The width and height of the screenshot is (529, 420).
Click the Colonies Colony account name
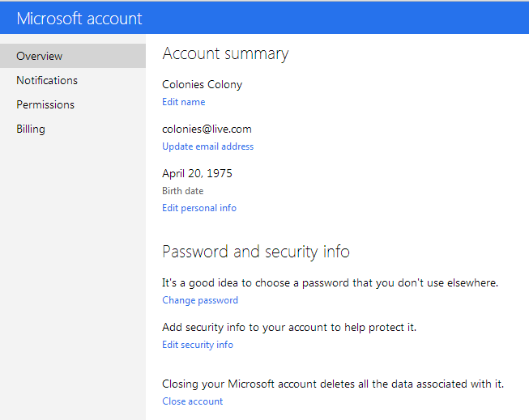point(203,84)
